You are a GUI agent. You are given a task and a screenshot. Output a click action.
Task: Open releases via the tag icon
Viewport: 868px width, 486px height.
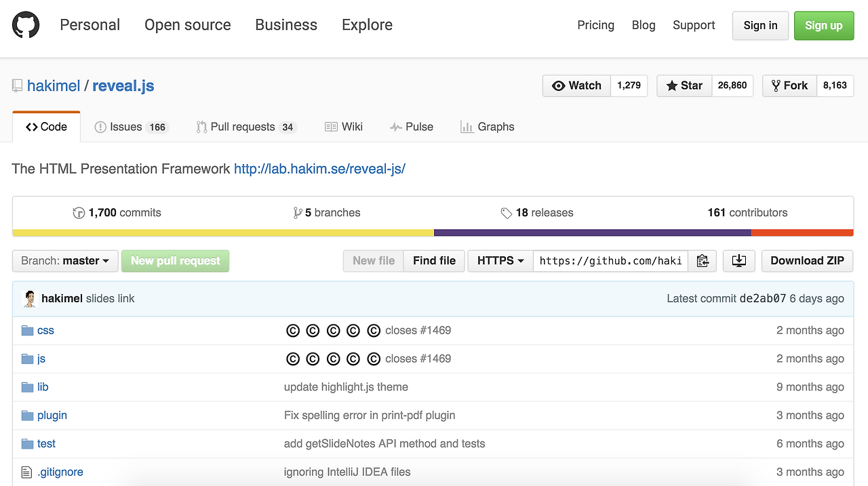[x=507, y=213]
